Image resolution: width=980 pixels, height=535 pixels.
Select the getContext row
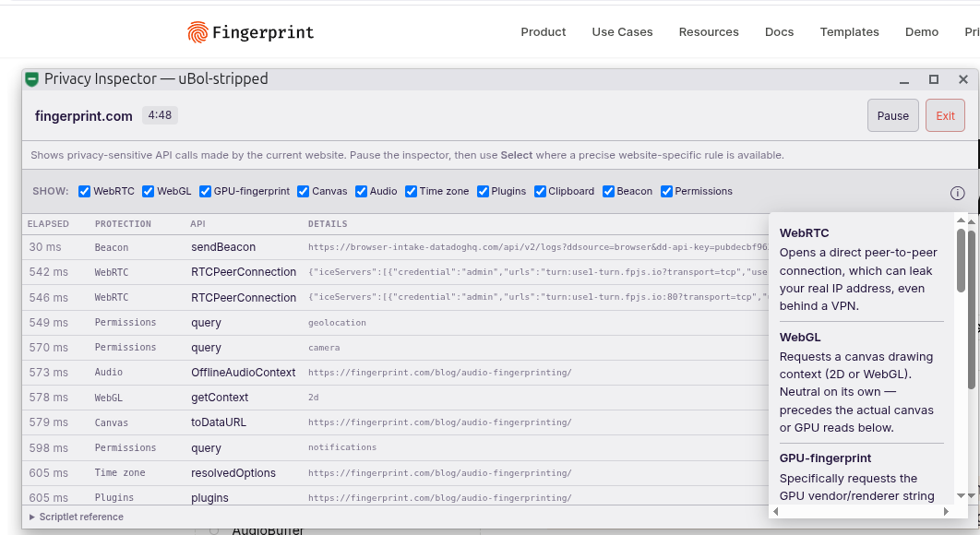(396, 398)
